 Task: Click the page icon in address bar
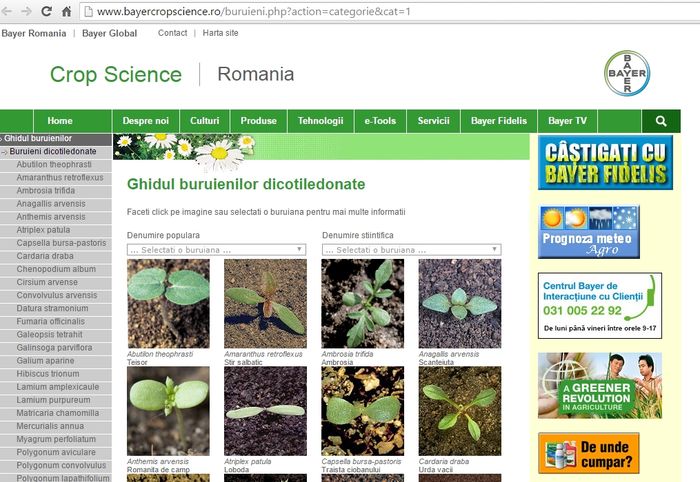(88, 11)
